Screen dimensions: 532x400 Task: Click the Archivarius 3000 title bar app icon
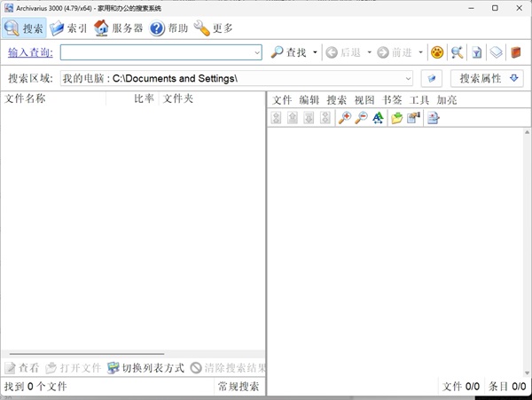(9, 8)
